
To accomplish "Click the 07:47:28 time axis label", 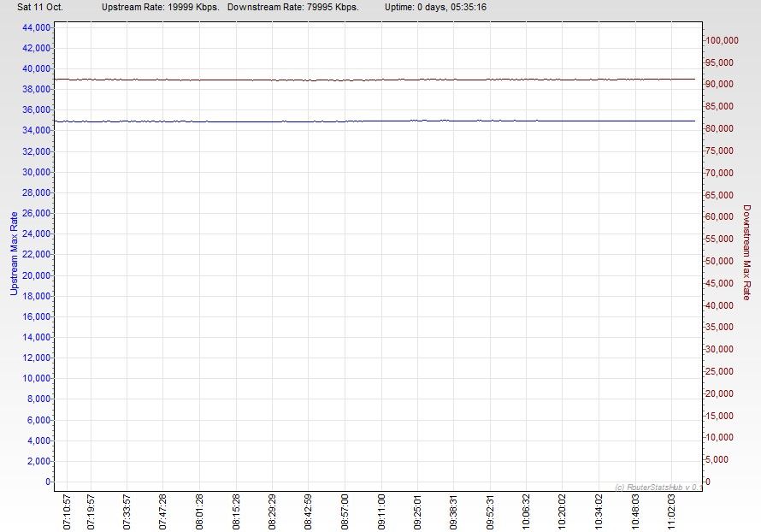I will [163, 511].
